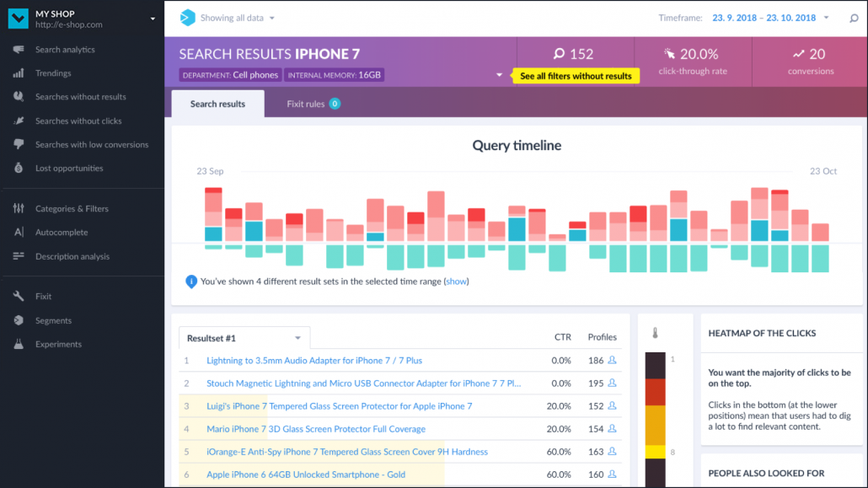Image resolution: width=868 pixels, height=488 pixels.
Task: Open Search analytics in the sidebar
Action: (x=65, y=49)
